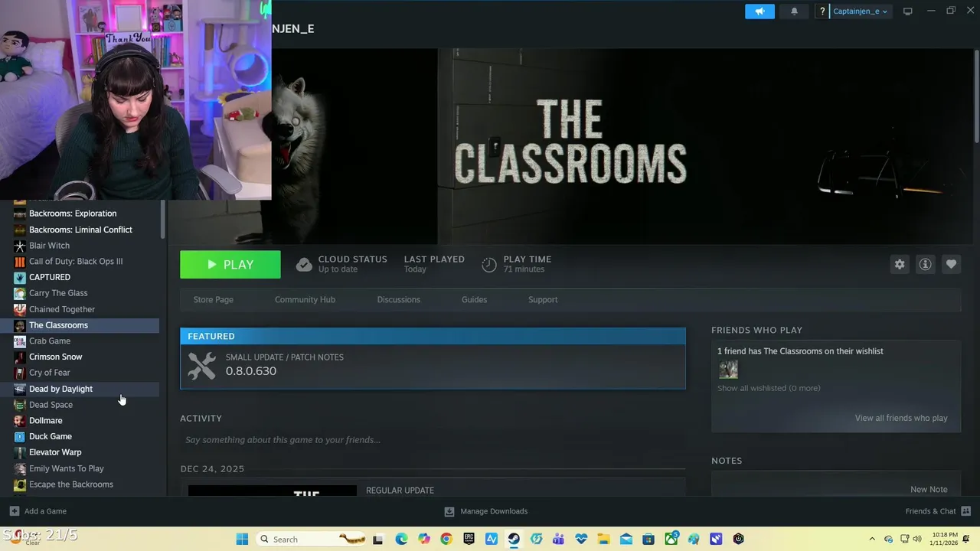Screen dimensions: 980x551
Task: Select Call of Duty: Black Ops III
Action: (80, 261)
